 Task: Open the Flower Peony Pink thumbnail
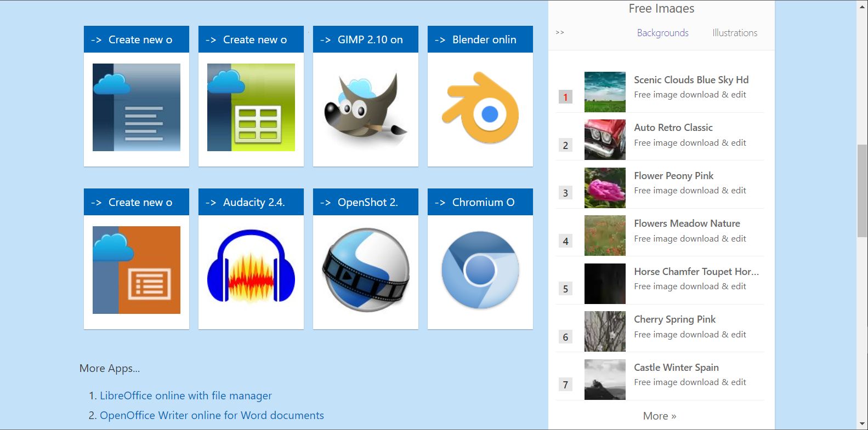605,188
